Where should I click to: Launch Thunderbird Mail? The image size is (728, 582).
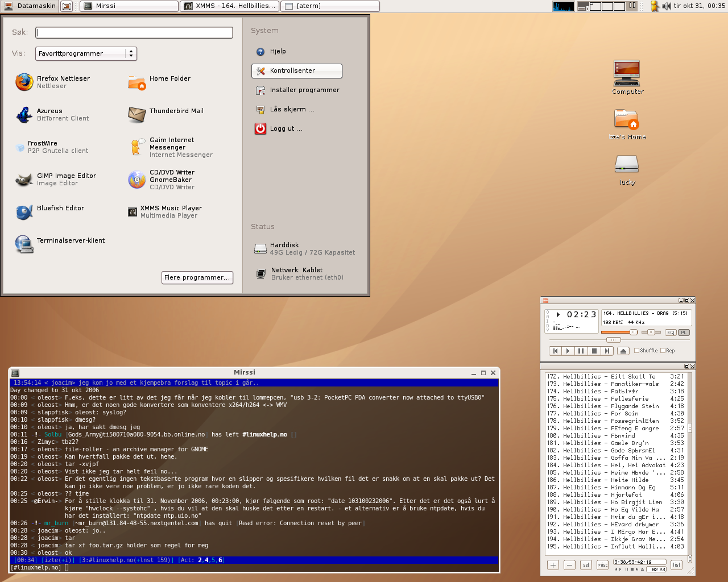click(x=166, y=115)
